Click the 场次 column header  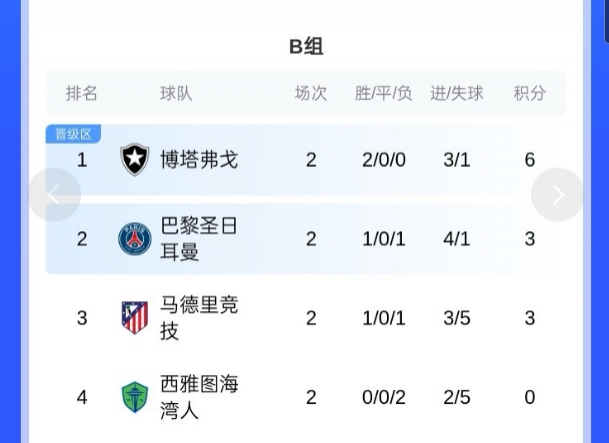(311, 93)
